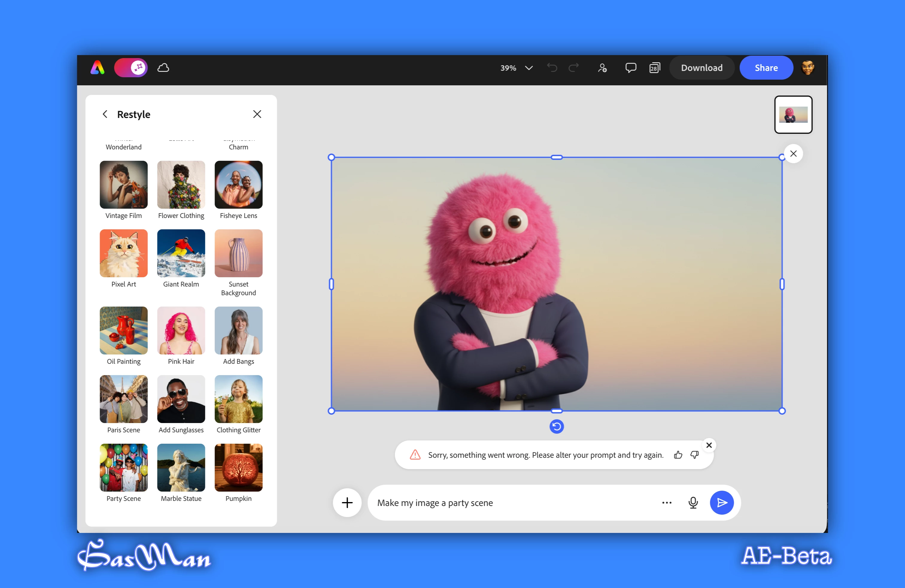Click the plus add attachment button
The image size is (905, 588).
coord(347,503)
